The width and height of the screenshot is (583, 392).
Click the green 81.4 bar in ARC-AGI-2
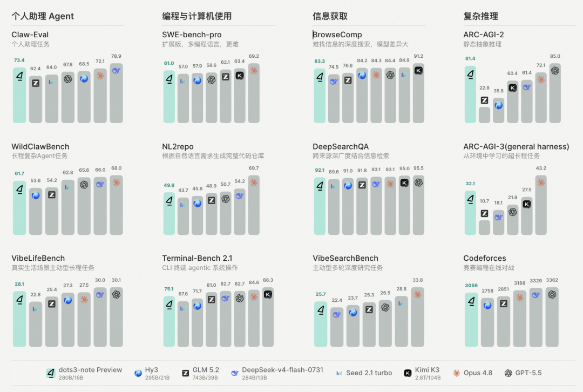click(x=470, y=94)
